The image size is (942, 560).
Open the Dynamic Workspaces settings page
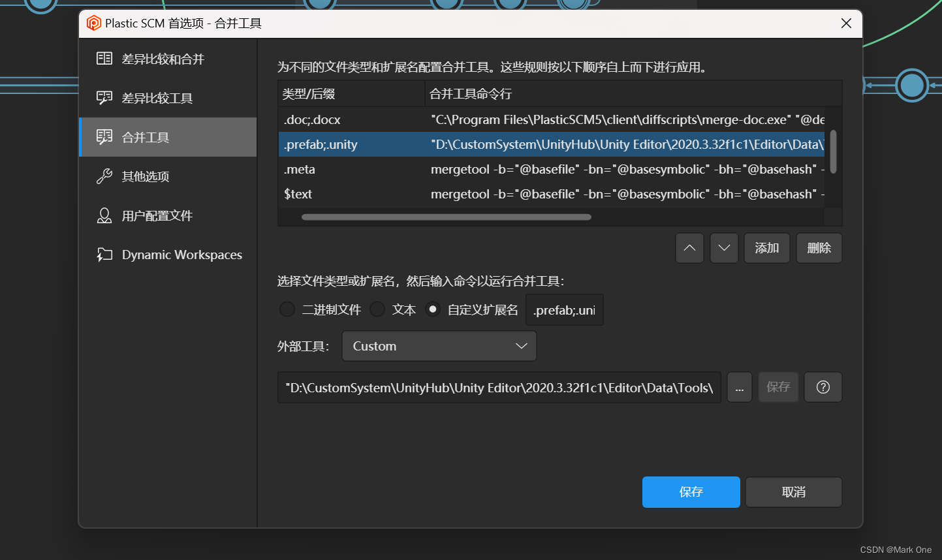click(168, 255)
